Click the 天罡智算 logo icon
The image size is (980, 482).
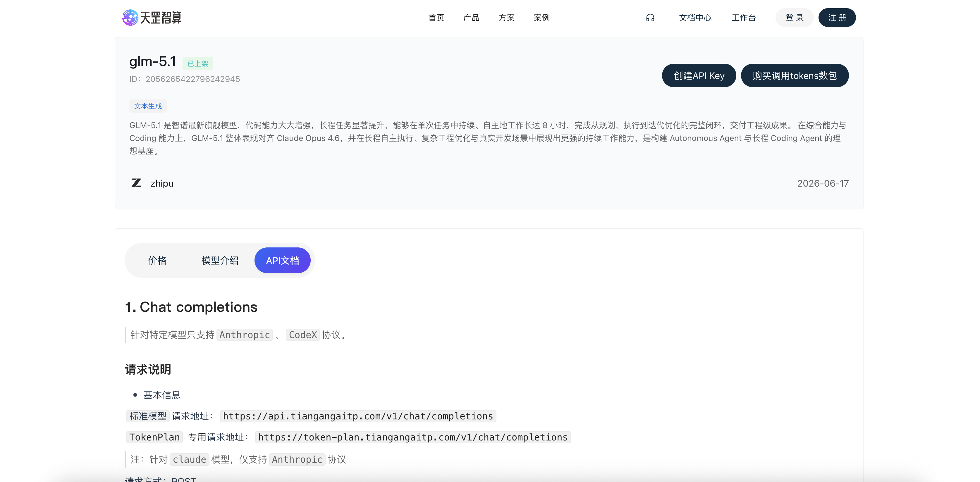click(x=130, y=18)
